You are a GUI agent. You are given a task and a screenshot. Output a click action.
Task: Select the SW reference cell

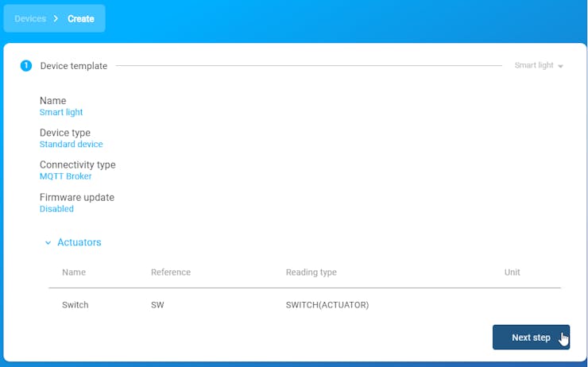(x=157, y=305)
